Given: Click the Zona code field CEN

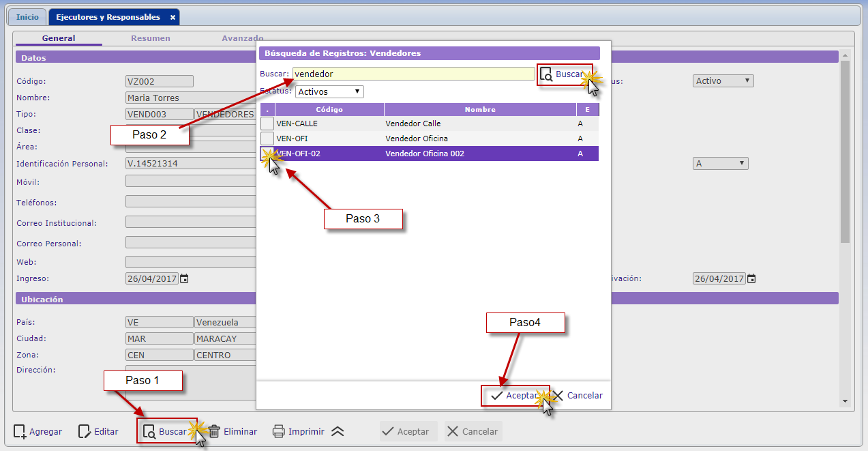Looking at the screenshot, I should pyautogui.click(x=160, y=355).
